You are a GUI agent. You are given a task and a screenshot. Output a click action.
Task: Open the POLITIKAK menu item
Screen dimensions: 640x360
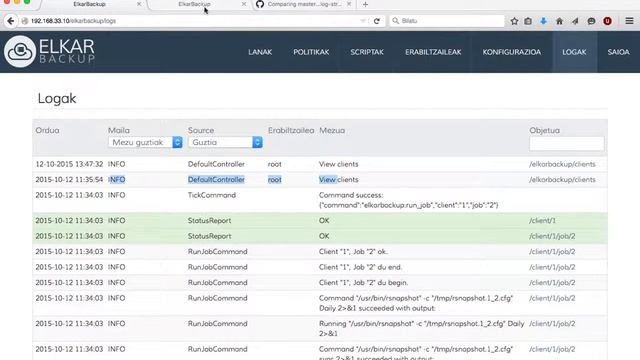(311, 52)
